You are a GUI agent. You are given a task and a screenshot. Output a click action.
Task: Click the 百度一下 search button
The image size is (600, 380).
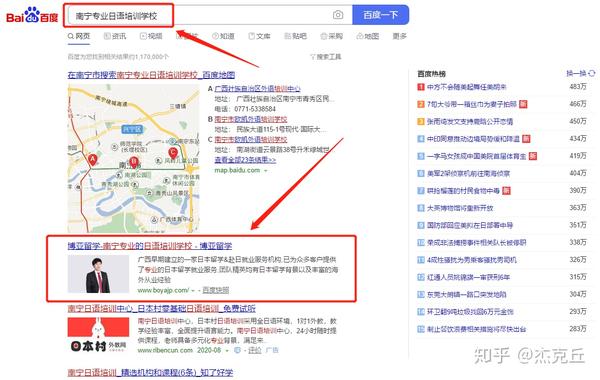pyautogui.click(x=380, y=15)
